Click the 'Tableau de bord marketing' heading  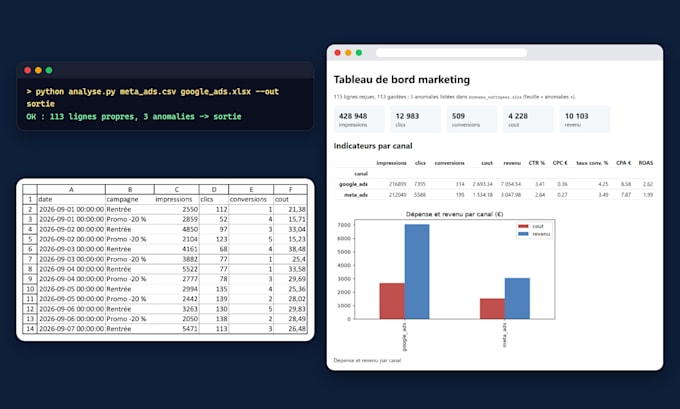click(x=402, y=79)
